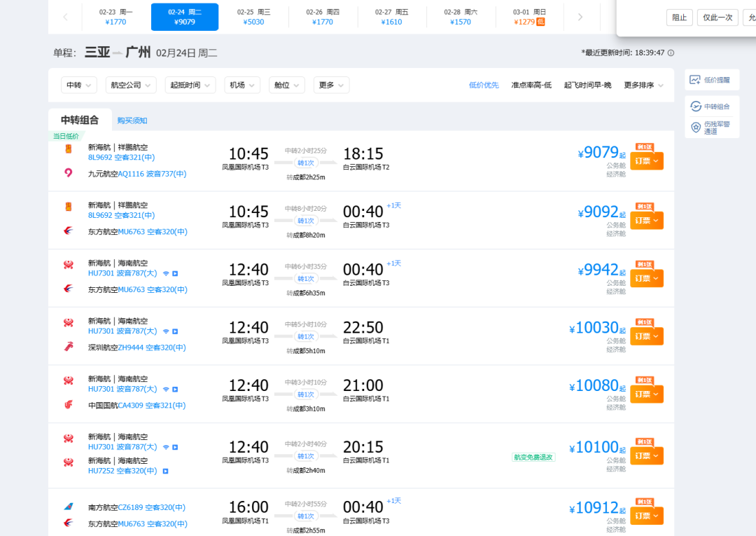Screen dimensions: 756x536
Task: Go to previous dates with left arrow
Action: [x=65, y=17]
